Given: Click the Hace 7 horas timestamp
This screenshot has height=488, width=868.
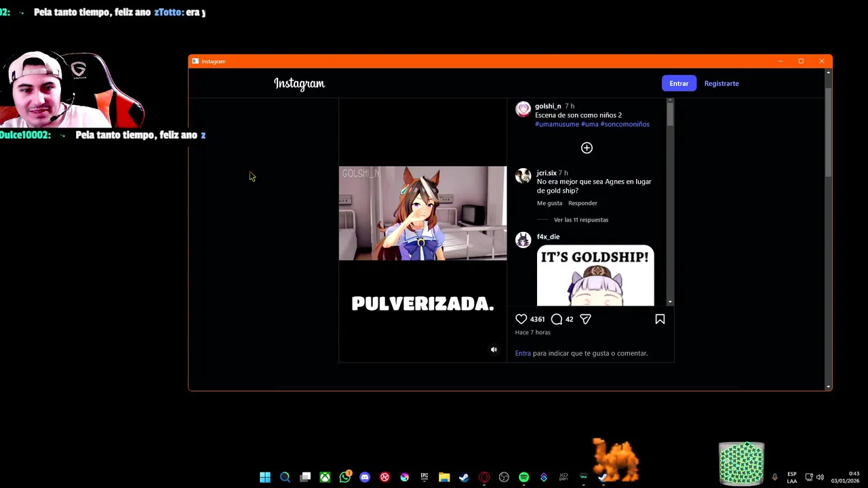Looking at the screenshot, I should point(532,332).
